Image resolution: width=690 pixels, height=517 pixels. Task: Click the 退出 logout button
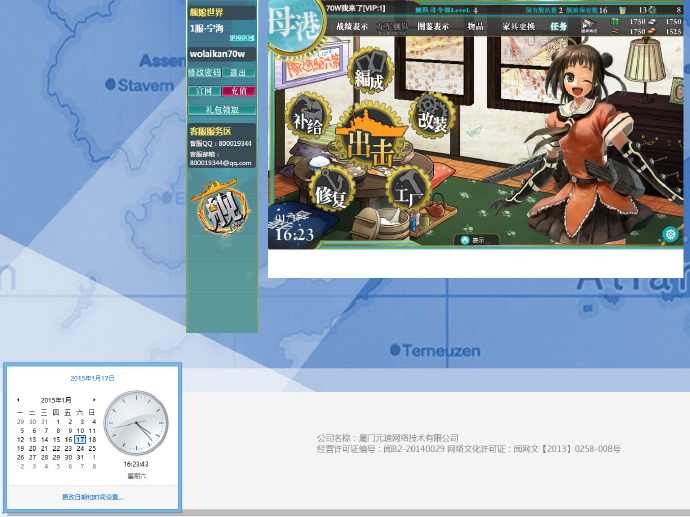coord(238,73)
